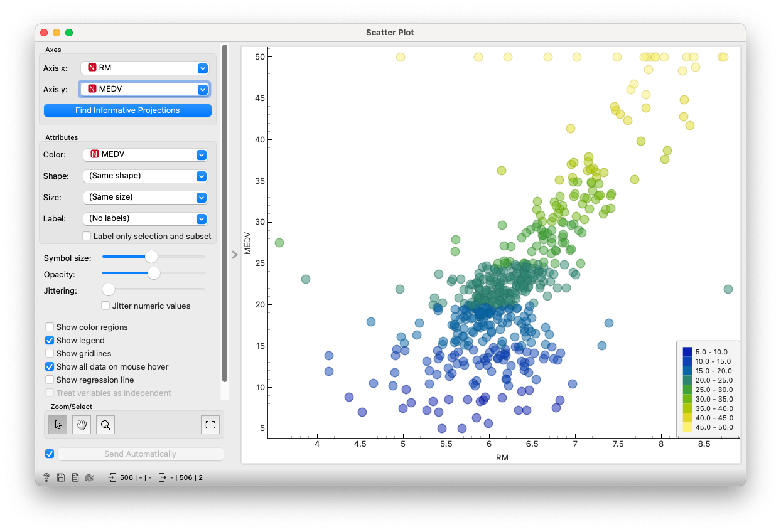
Task: Collapse the control panel with the chevron
Action: click(x=235, y=255)
